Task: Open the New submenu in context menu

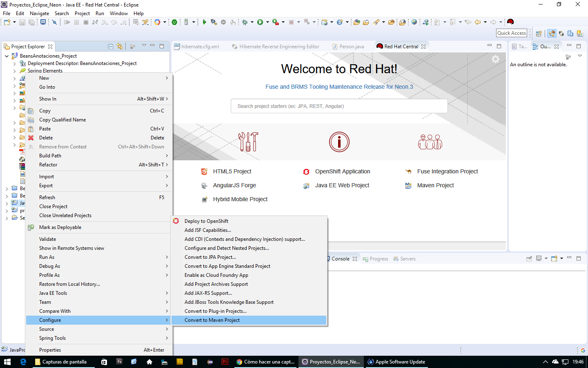Action: pos(98,78)
